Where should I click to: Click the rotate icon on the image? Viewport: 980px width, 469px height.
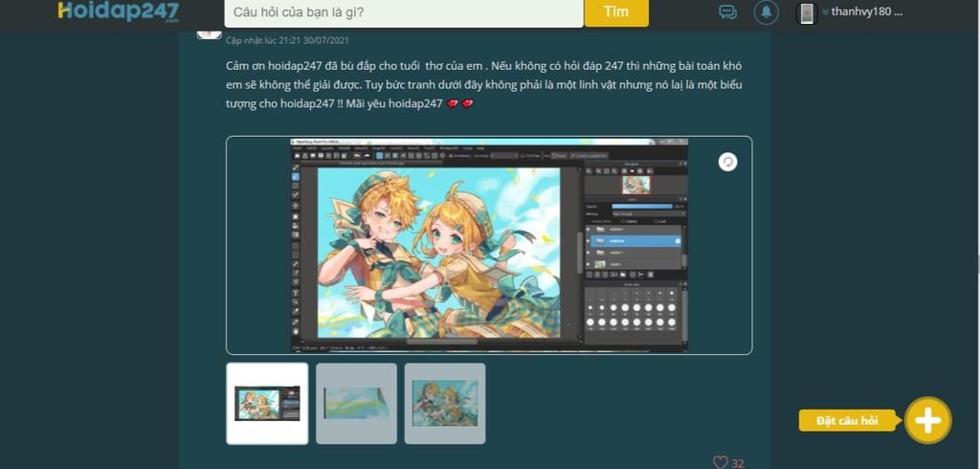point(727,162)
